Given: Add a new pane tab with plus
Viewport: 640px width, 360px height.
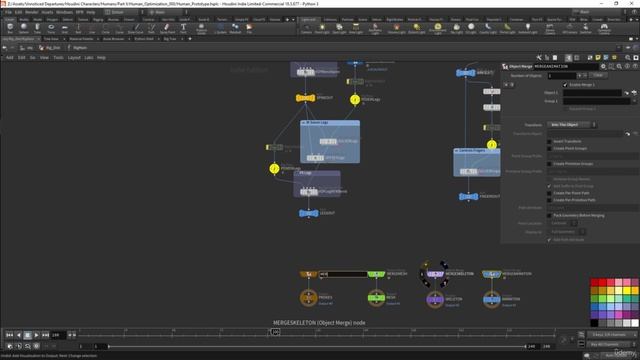Looking at the screenshot, I should click(x=190, y=39).
